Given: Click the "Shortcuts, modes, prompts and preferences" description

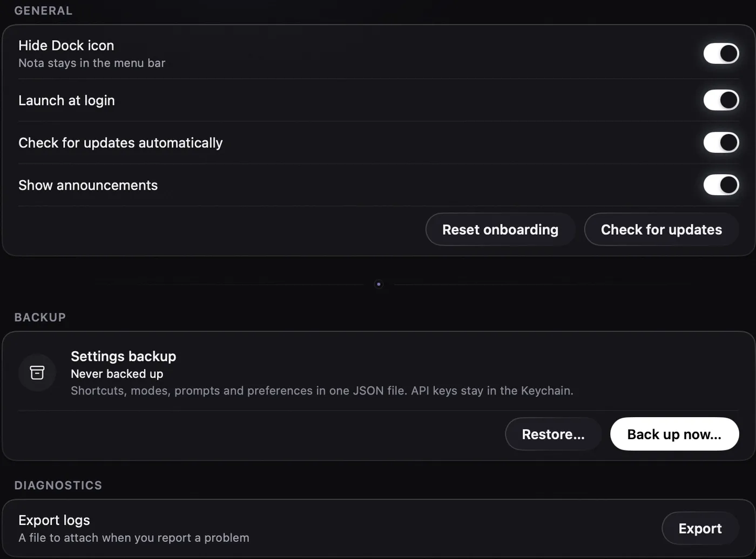Looking at the screenshot, I should [x=322, y=391].
